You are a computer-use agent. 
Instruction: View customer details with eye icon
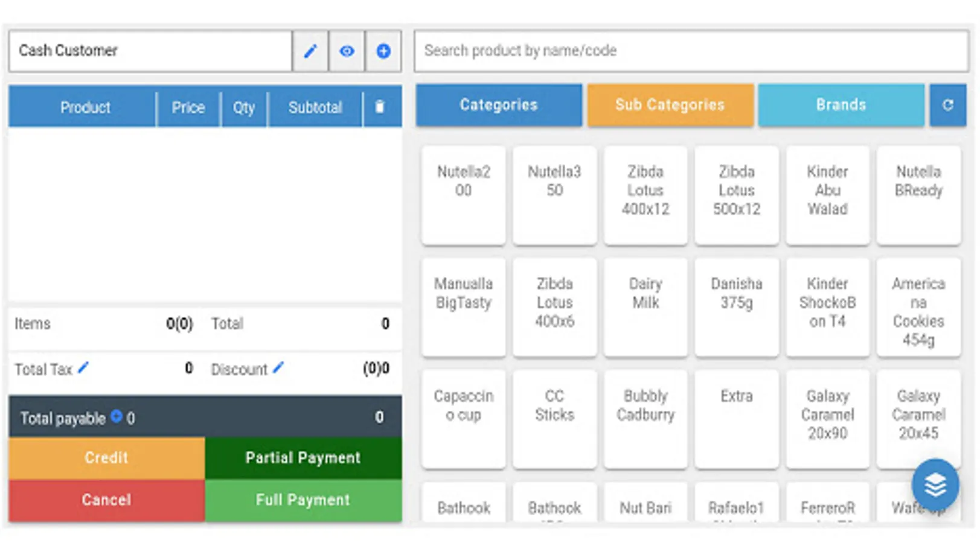pos(347,51)
